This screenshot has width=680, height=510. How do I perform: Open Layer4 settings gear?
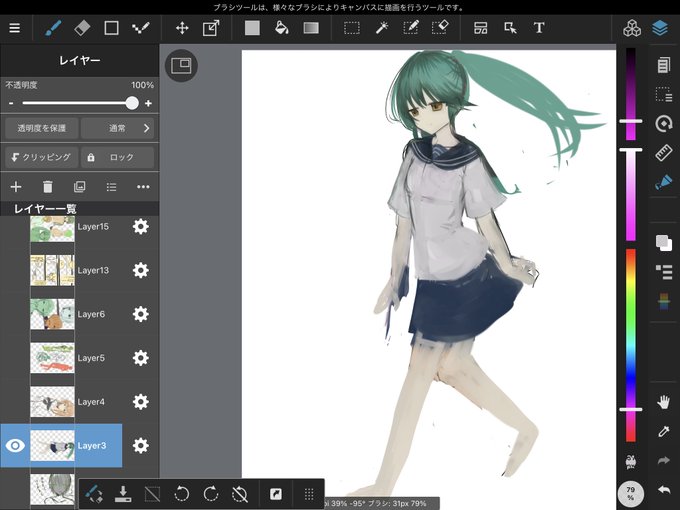click(x=141, y=402)
